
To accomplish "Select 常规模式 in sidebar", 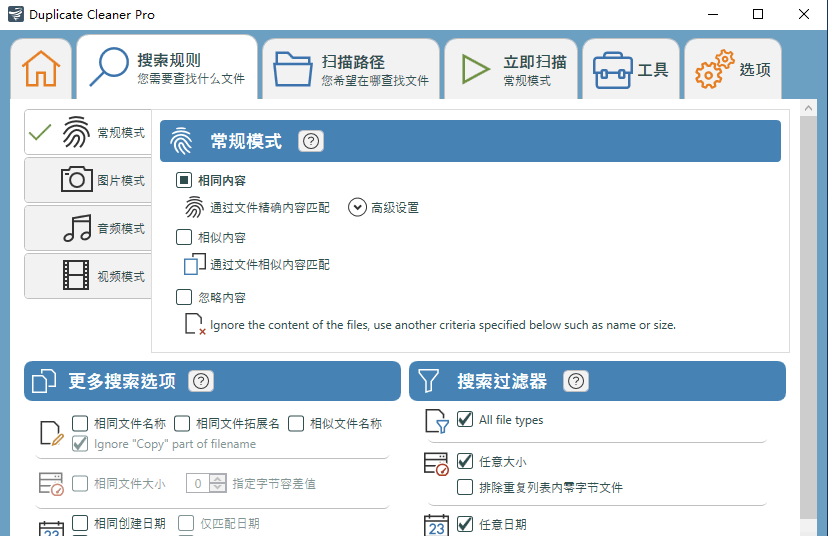I will (88, 132).
